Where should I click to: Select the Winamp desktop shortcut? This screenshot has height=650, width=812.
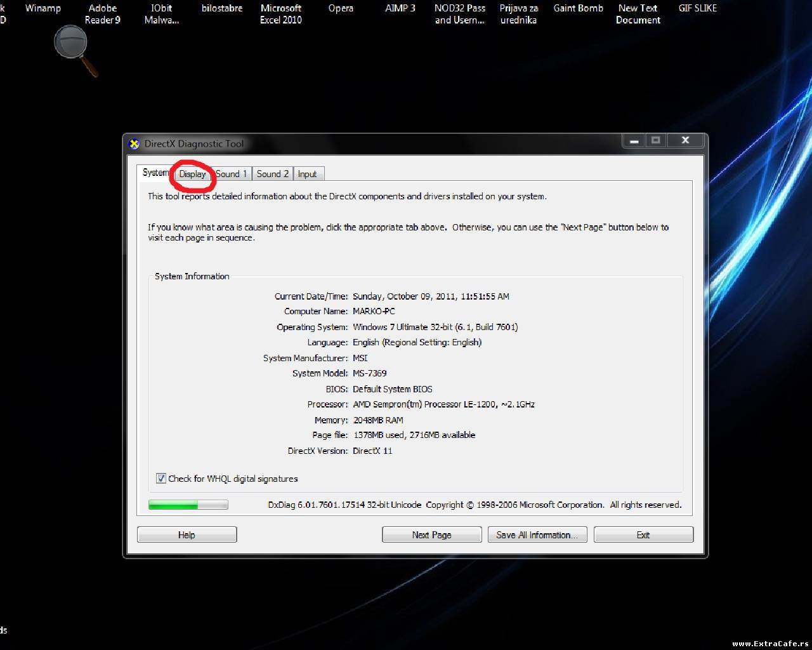(43, 8)
